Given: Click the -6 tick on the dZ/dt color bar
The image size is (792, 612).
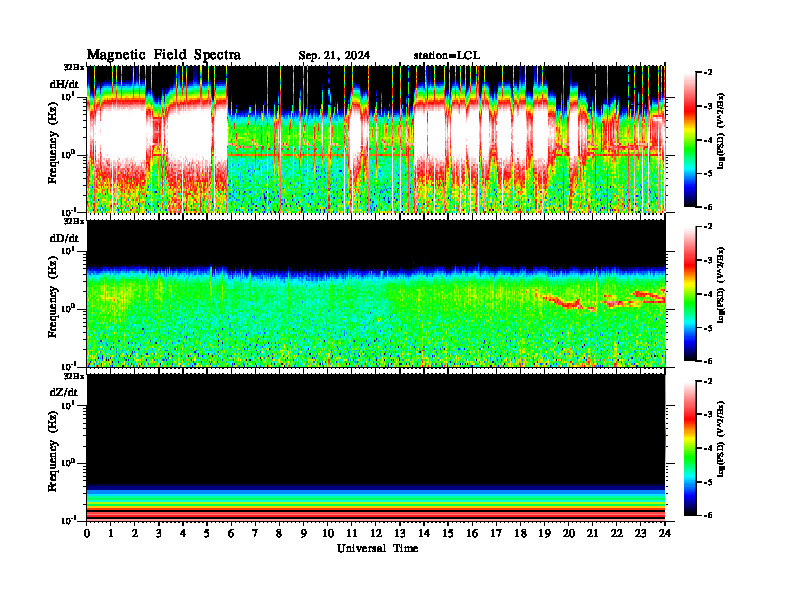Looking at the screenshot, I should [x=708, y=515].
